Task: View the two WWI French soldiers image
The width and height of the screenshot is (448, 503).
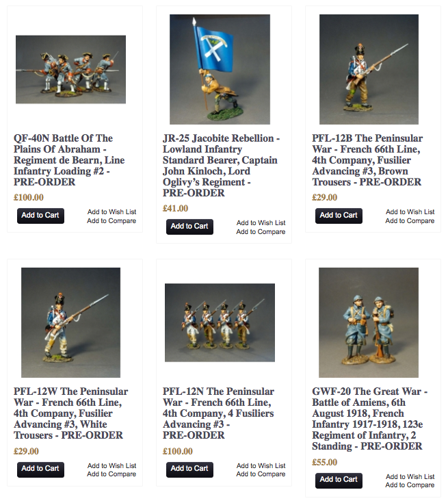Action: click(x=369, y=322)
